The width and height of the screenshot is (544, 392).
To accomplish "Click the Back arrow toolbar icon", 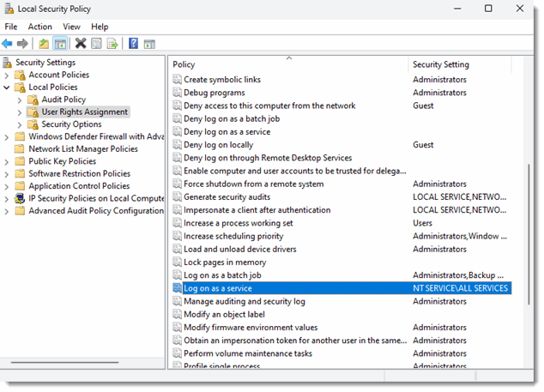I will tap(7, 44).
